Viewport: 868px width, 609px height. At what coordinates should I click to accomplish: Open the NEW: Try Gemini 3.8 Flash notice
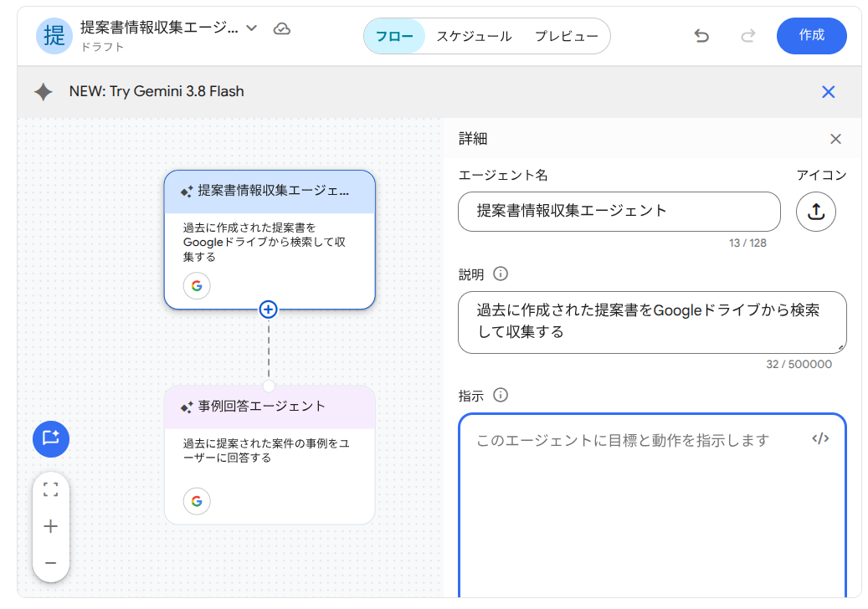click(157, 91)
